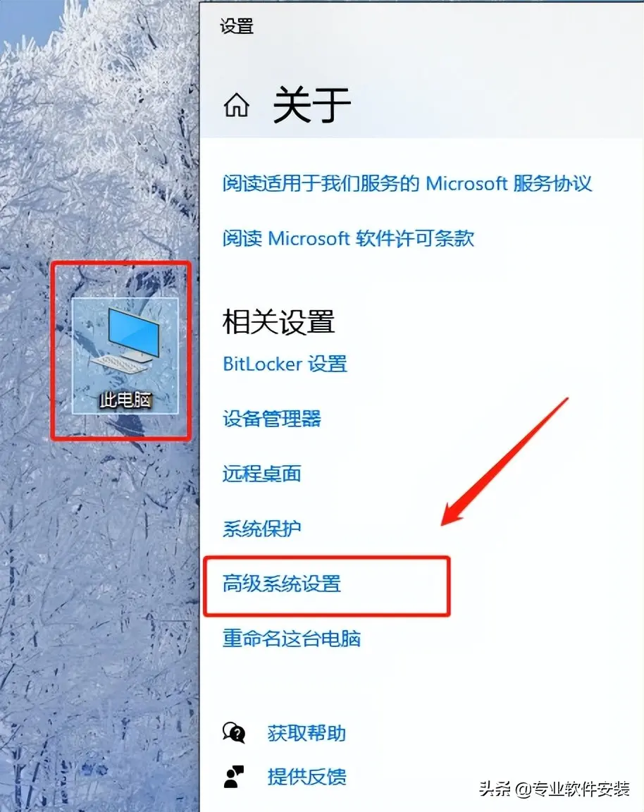Click the 设置 window title

tap(237, 26)
